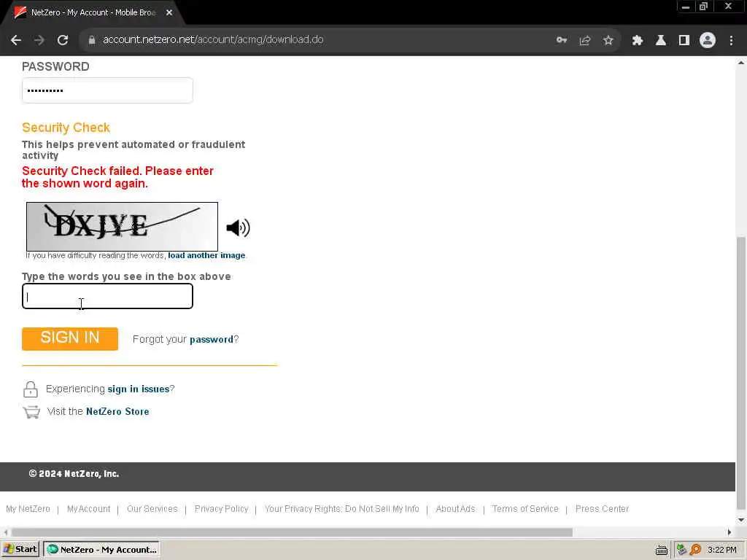747x560 pixels.
Task: Open My NetZero footer link
Action: coord(28,508)
